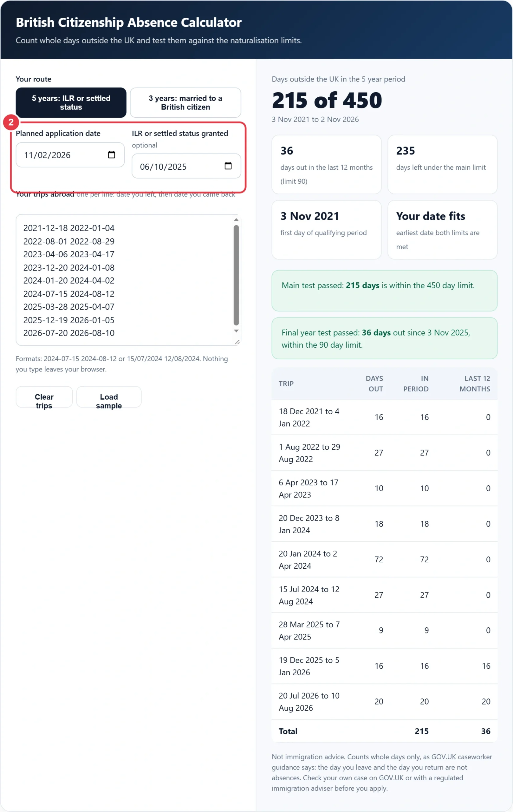The image size is (513, 812).
Task: Click the 235 days left card
Action: pyautogui.click(x=442, y=165)
